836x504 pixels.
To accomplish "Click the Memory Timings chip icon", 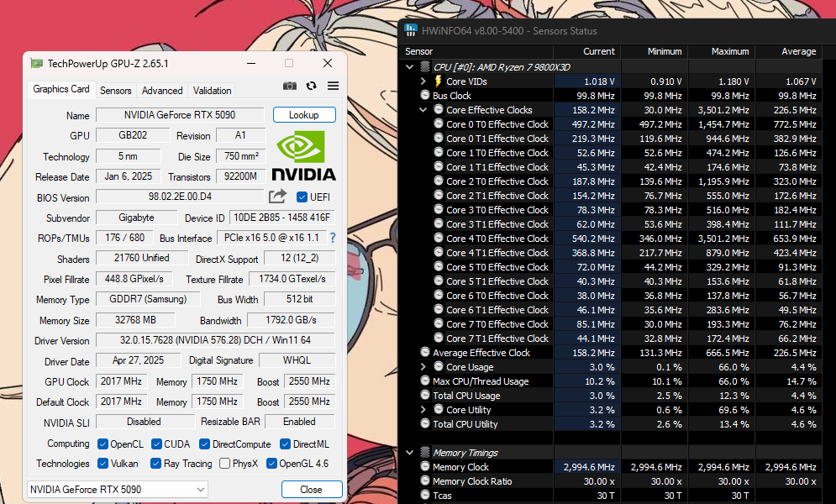I will click(x=425, y=452).
